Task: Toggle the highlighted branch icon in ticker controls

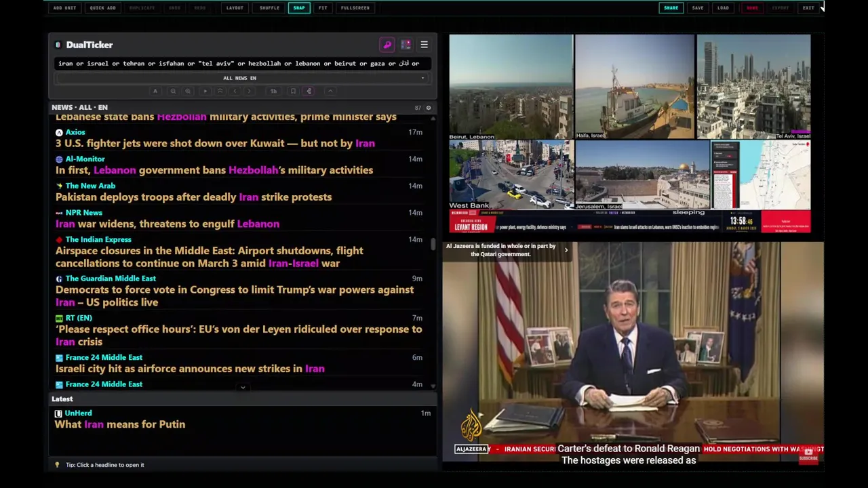Action: point(309,91)
